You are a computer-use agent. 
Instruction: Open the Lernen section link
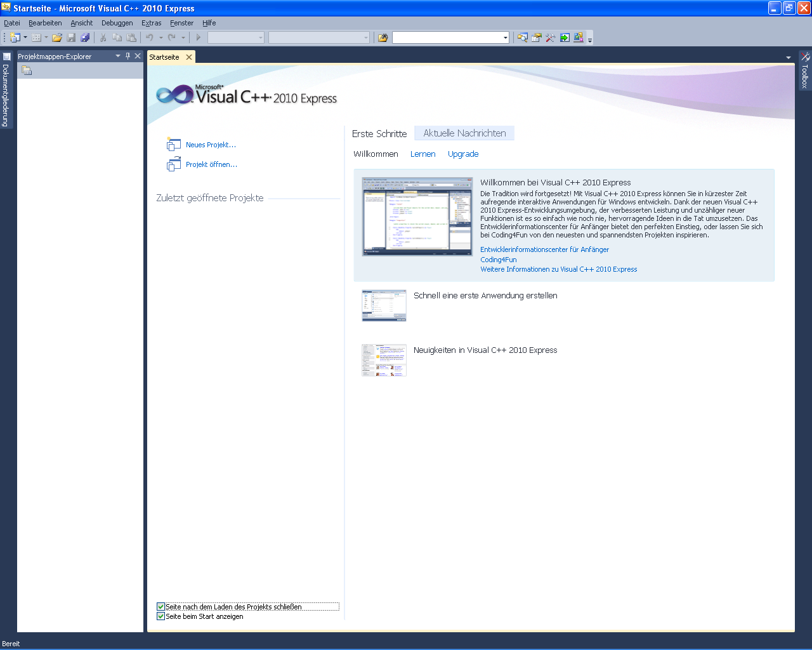422,154
